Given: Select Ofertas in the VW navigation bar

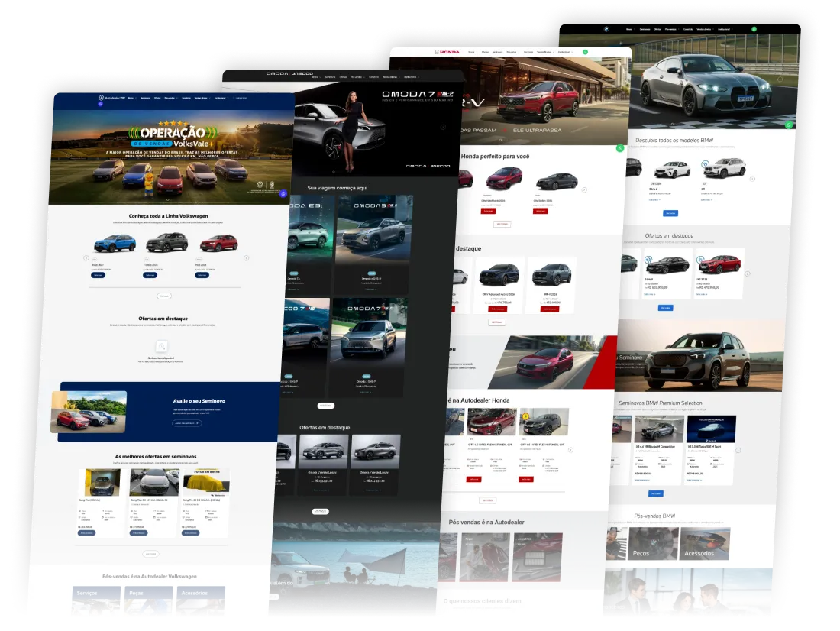Looking at the screenshot, I should (x=157, y=98).
